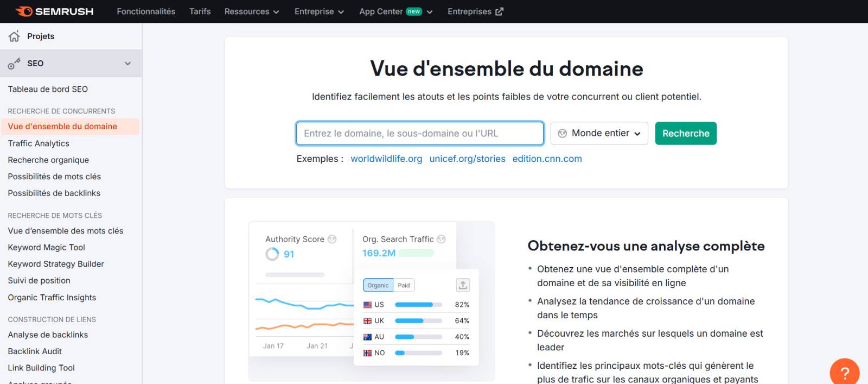
Task: Click the UK 64% progress bar
Action: (418, 321)
